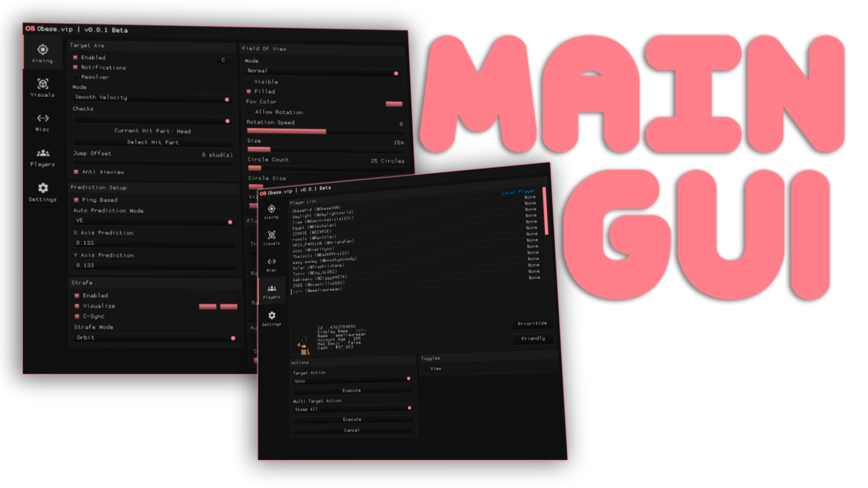Screen dimensions: 868x488
Task: Select daylight in the Player List
Action: click(323, 214)
